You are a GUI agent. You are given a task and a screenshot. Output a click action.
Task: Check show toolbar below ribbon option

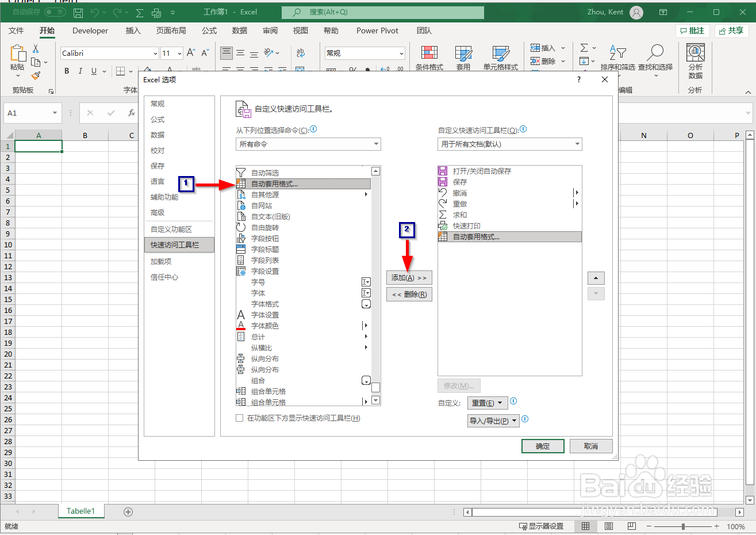point(239,418)
